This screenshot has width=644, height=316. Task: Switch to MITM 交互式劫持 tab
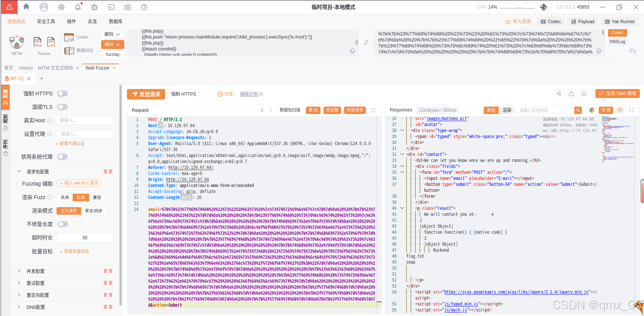pos(55,68)
